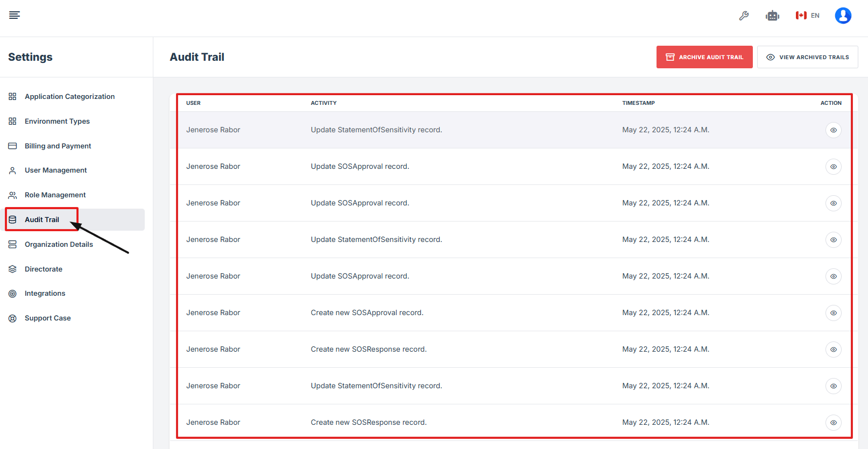Select the Role Management users icon

(12, 195)
